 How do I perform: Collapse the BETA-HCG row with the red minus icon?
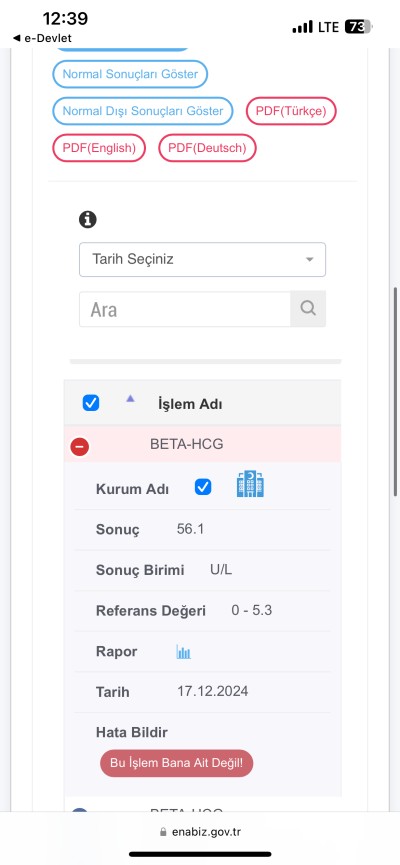tap(80, 446)
